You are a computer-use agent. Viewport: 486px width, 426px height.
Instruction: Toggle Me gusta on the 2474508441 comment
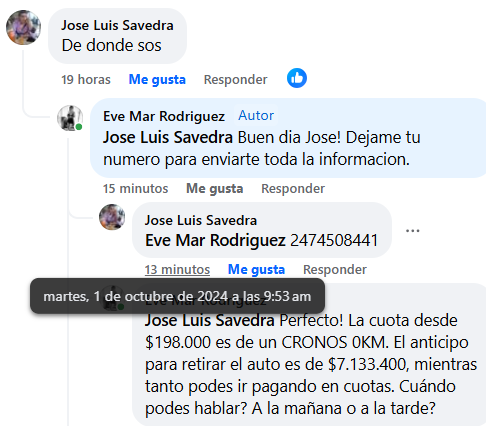pyautogui.click(x=256, y=270)
